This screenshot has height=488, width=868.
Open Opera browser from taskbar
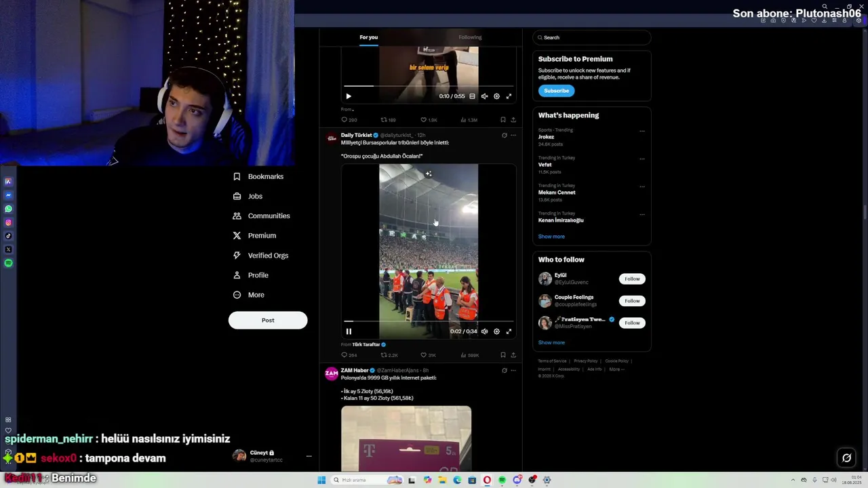pos(487,480)
